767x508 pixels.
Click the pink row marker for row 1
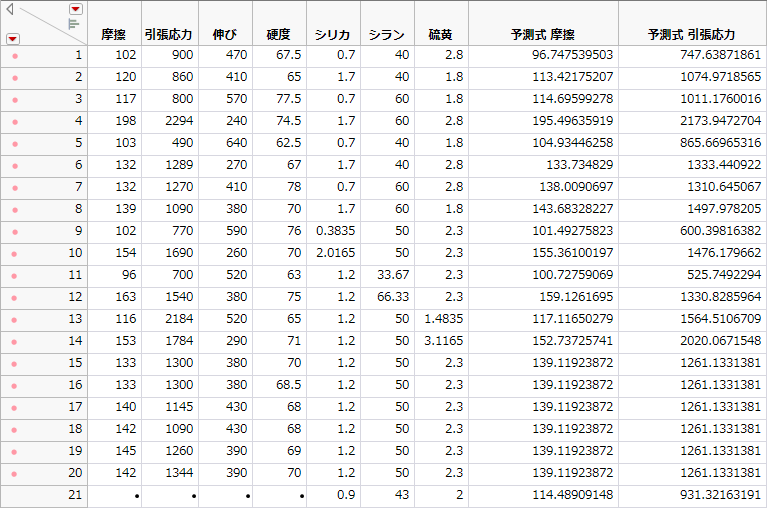15,56
